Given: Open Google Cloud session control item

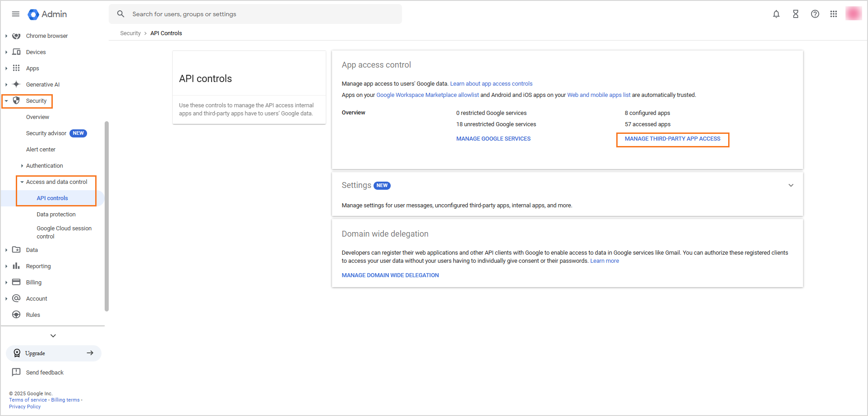Looking at the screenshot, I should click(x=64, y=232).
